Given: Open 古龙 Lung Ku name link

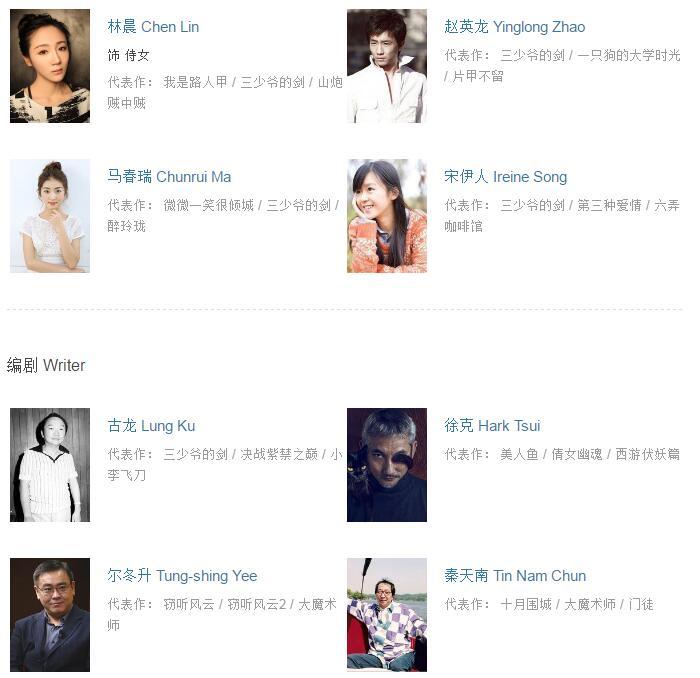Looking at the screenshot, I should pos(151,426).
